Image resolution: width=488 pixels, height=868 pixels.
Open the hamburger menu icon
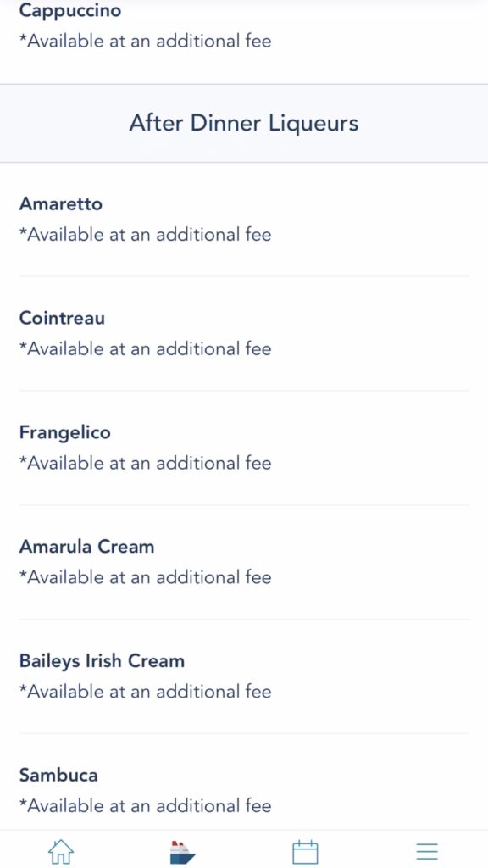point(427,851)
